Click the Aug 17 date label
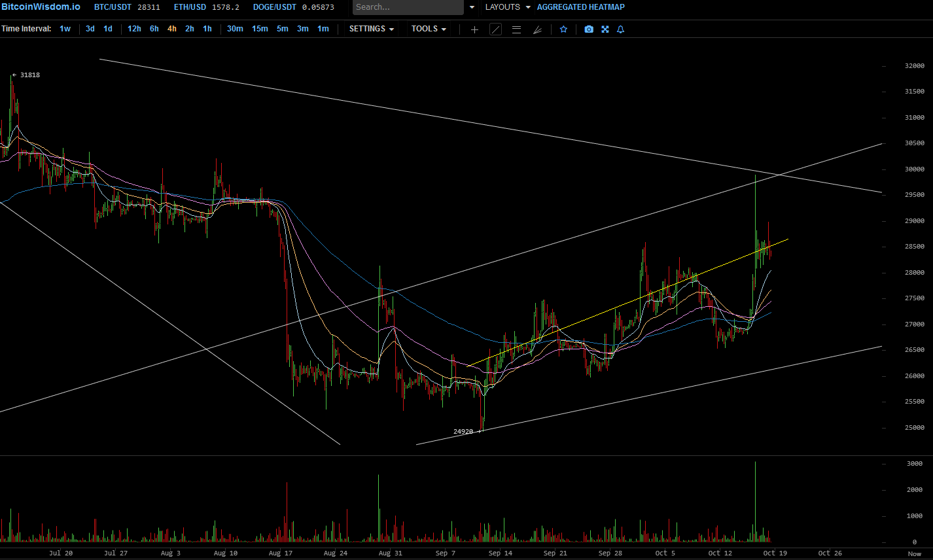The width and height of the screenshot is (933, 560). (x=281, y=553)
